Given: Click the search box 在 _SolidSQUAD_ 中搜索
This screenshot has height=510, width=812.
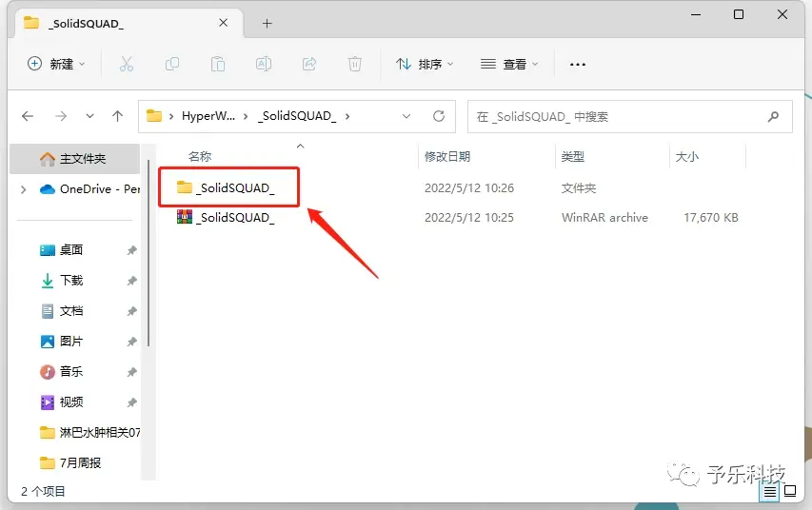Looking at the screenshot, I should 630,116.
